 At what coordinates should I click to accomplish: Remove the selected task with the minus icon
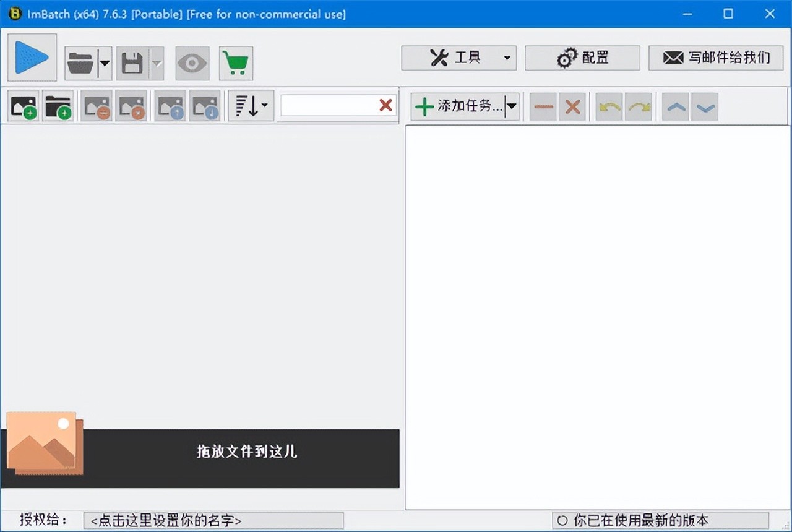tap(543, 106)
